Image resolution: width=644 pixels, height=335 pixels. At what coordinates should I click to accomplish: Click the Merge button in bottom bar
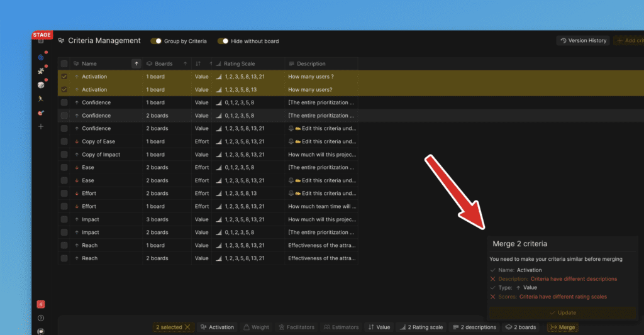point(562,327)
